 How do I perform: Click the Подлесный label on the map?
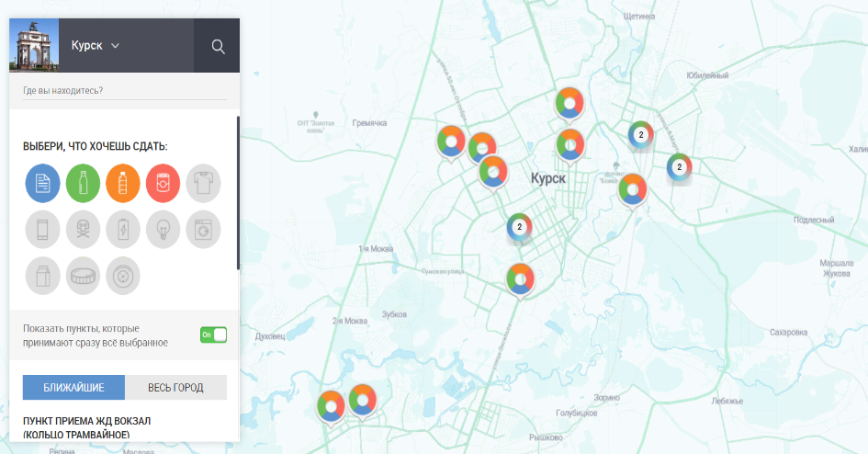[814, 220]
